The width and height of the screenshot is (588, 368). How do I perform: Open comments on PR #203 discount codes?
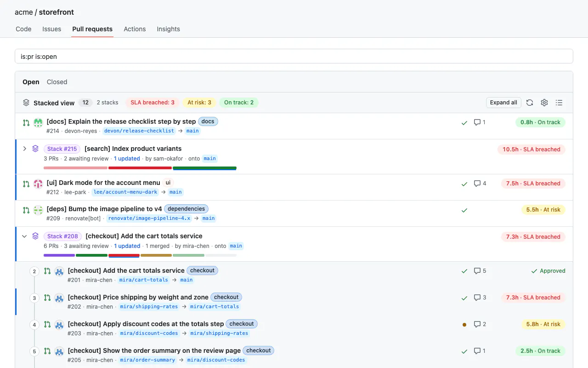pyautogui.click(x=480, y=324)
